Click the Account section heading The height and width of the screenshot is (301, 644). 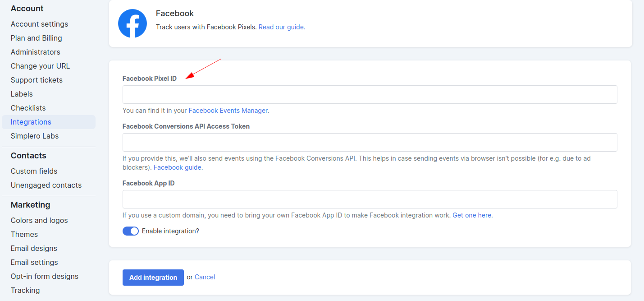click(x=27, y=9)
